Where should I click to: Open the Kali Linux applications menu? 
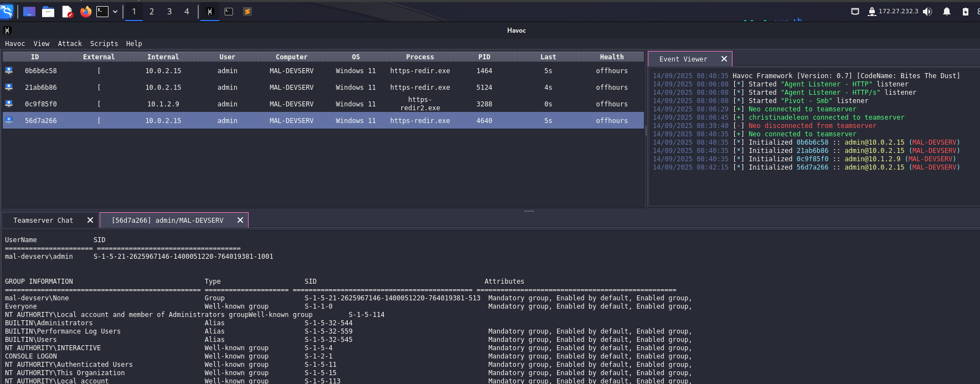click(7, 11)
